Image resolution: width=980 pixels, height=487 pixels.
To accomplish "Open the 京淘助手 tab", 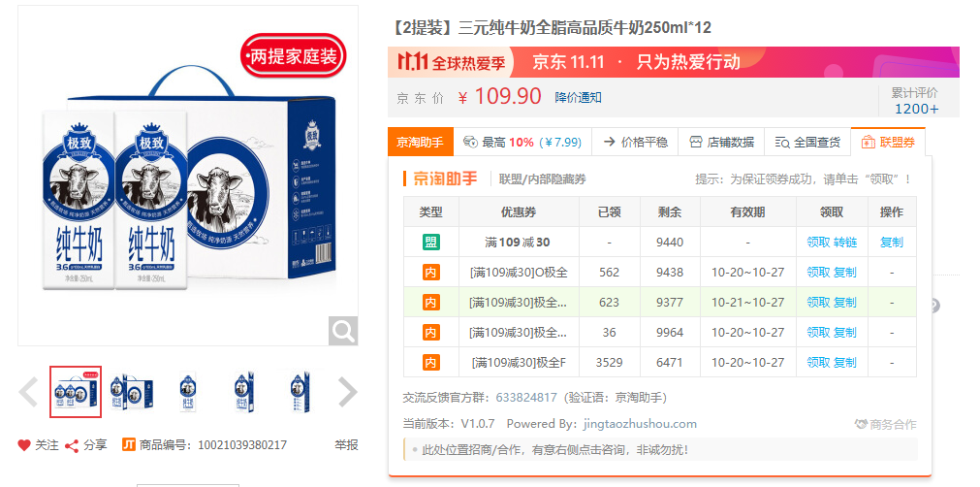I will (420, 142).
